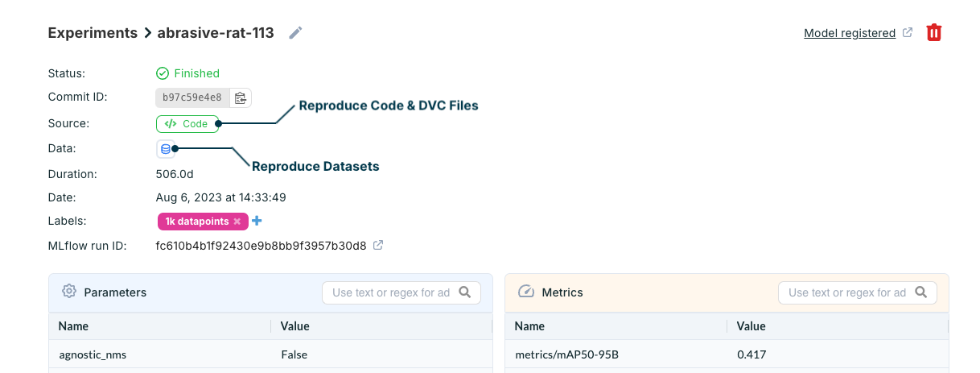The height and width of the screenshot is (373, 980).
Task: Focus the Parameters filter text field
Action: [391, 292]
